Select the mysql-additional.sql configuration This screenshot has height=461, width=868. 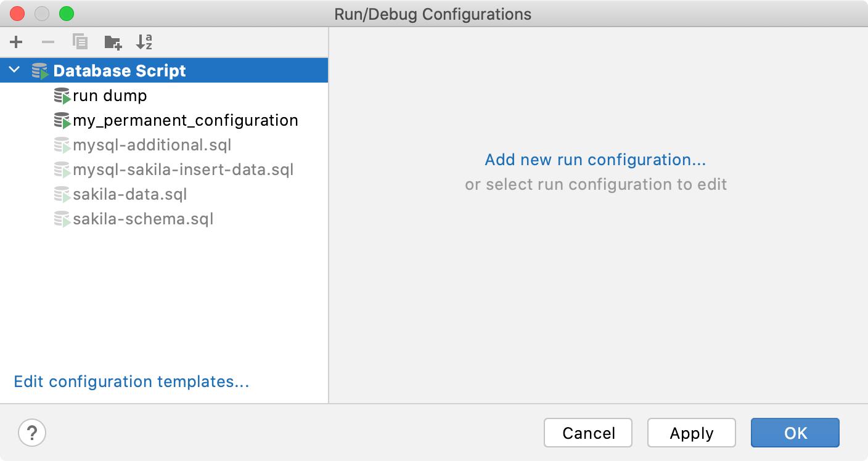point(152,145)
